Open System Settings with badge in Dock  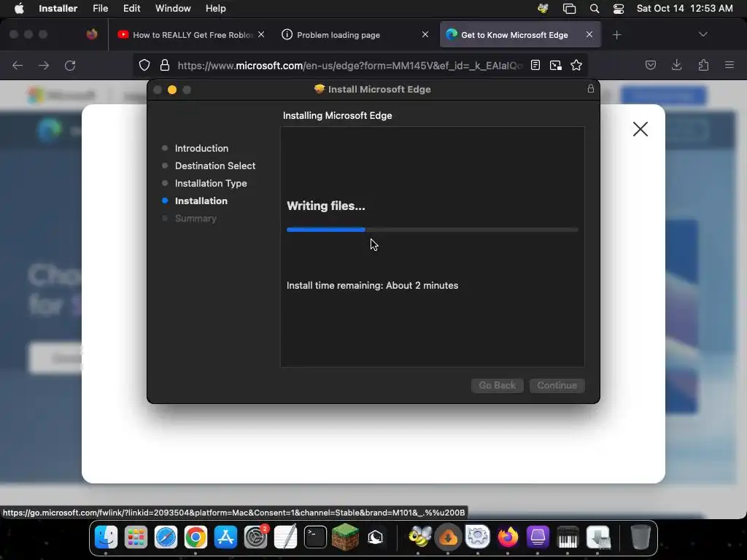tap(256, 537)
